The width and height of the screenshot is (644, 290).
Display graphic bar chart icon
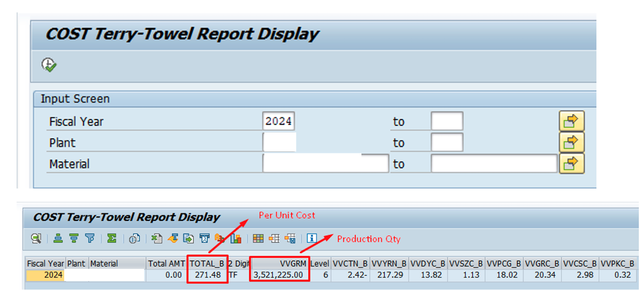(236, 238)
